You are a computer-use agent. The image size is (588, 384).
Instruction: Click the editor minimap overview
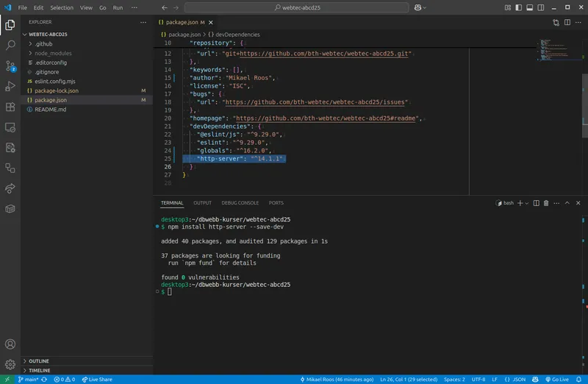[560, 49]
